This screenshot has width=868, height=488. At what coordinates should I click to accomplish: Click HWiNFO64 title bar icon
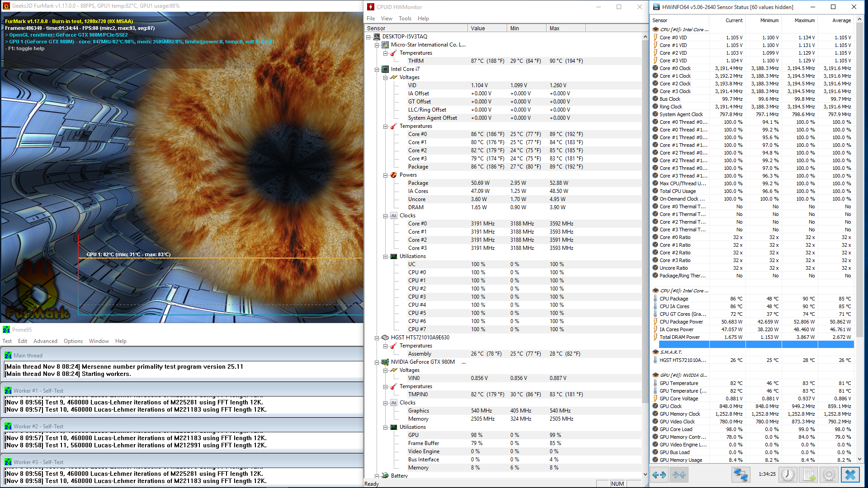point(656,7)
